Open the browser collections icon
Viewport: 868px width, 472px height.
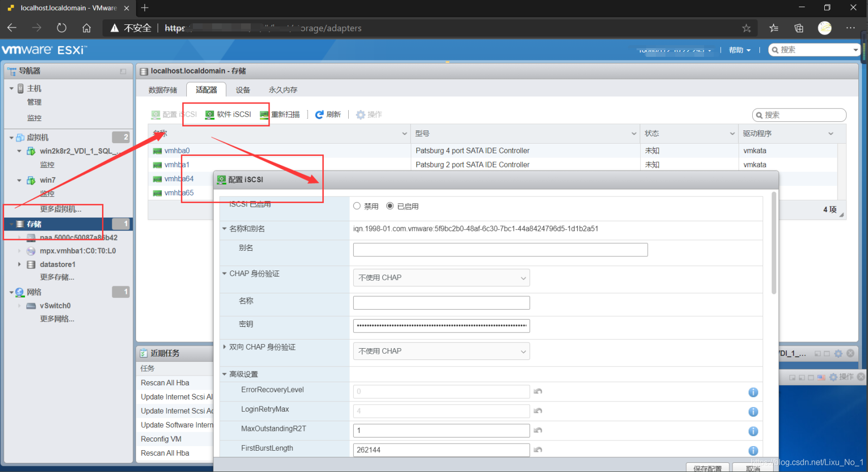coord(799,28)
